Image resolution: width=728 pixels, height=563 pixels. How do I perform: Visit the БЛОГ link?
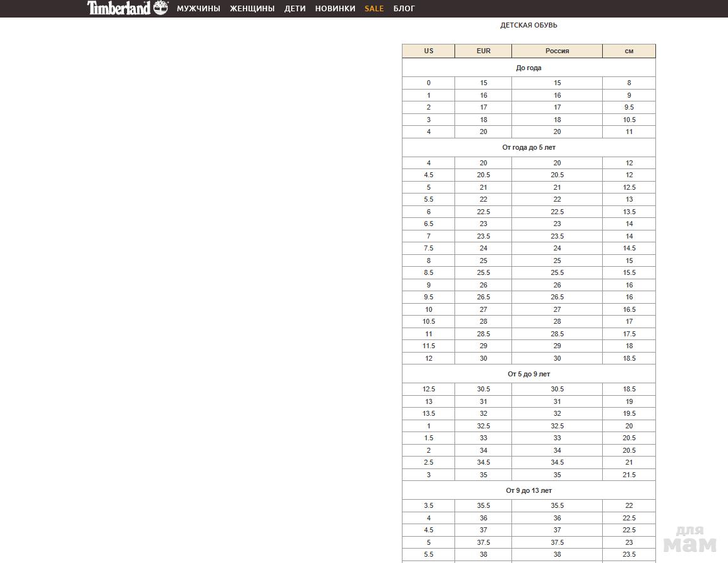pos(404,9)
